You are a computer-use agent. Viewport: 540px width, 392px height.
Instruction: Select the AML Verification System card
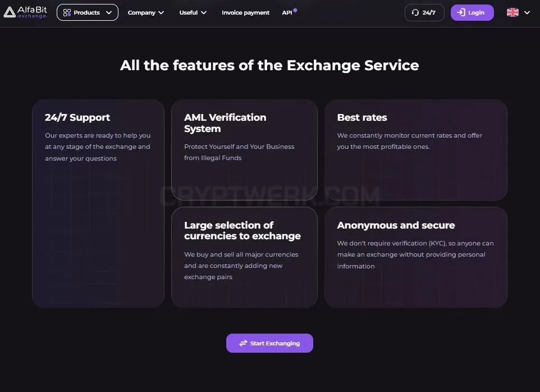tap(244, 150)
